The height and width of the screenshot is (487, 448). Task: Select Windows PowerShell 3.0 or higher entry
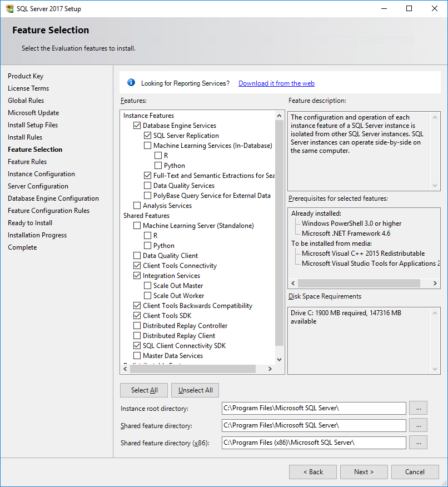point(351,223)
